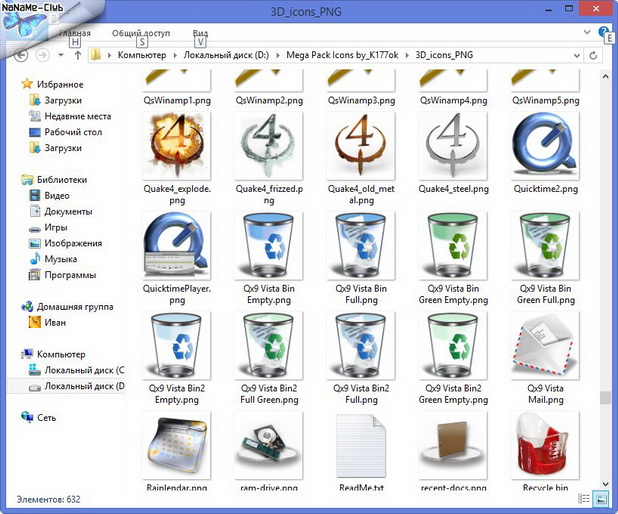Image resolution: width=618 pixels, height=514 pixels.
Task: Switch to details list view
Action: pyautogui.click(x=586, y=498)
